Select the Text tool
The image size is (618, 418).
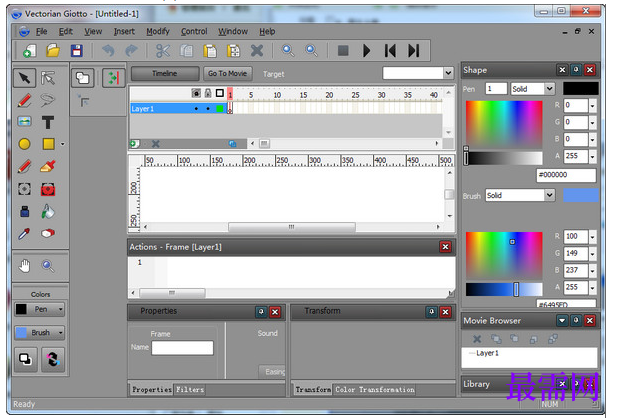[48, 122]
